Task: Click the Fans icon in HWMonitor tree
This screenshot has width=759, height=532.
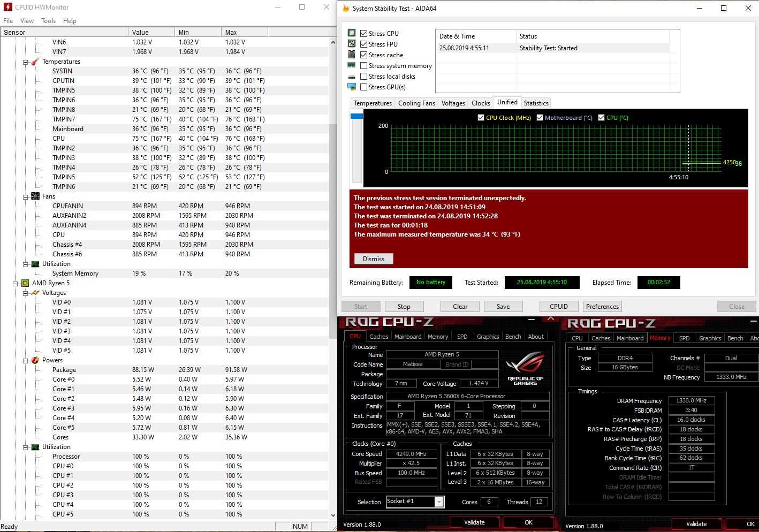Action: 35,196
